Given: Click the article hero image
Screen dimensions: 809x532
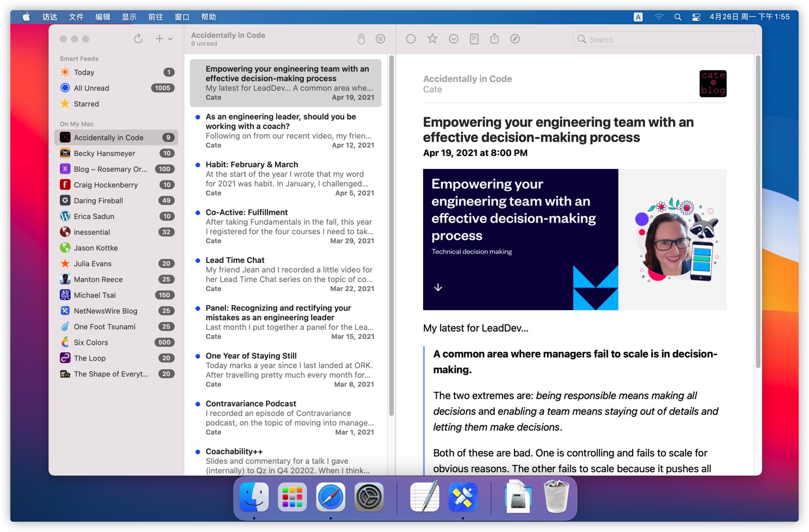Looking at the screenshot, I should pyautogui.click(x=575, y=239).
